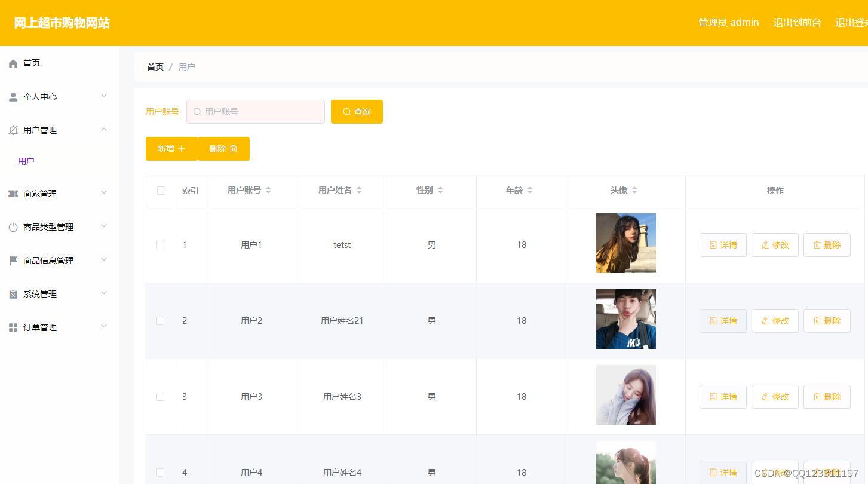Expand the 个人中心 chevron

(x=104, y=96)
